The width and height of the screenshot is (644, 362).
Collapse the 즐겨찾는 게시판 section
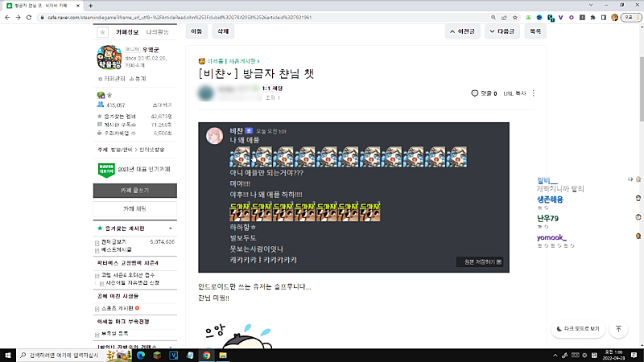171,228
